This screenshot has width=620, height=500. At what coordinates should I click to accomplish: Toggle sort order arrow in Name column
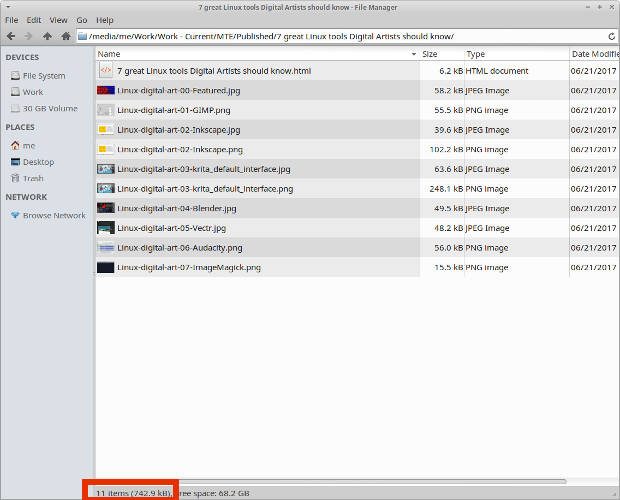pos(414,54)
